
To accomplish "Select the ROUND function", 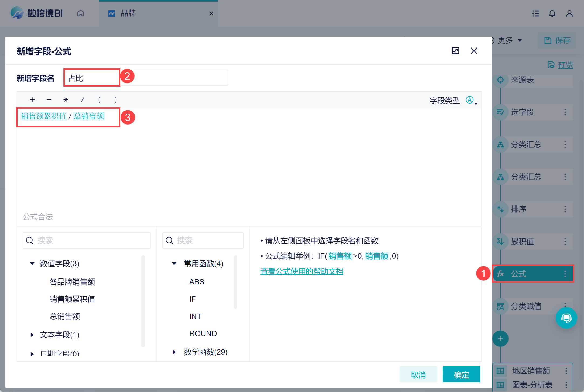I will coord(203,333).
